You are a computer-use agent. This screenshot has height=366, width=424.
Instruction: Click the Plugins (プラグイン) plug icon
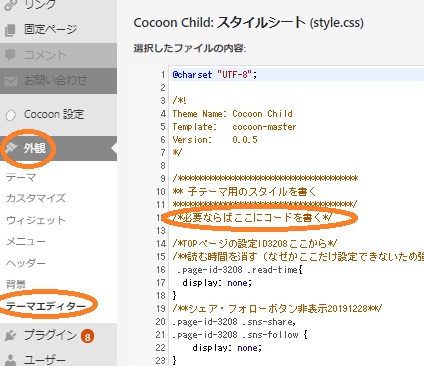11,336
